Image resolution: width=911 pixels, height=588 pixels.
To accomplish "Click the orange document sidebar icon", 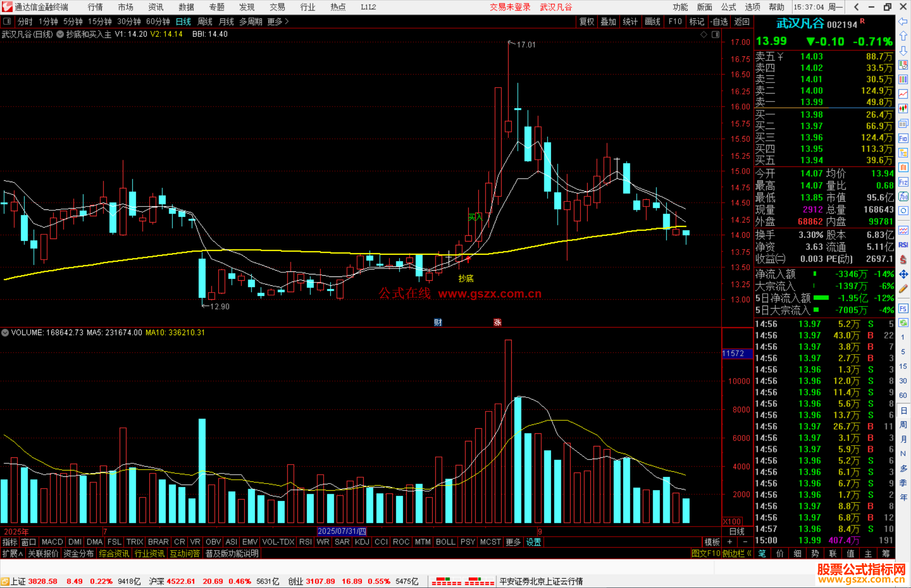I will (903, 167).
